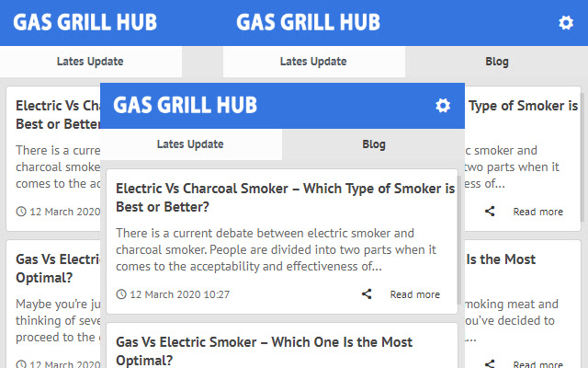Click the gear icon in the foreground panel header
588x368 pixels.
pos(443,106)
